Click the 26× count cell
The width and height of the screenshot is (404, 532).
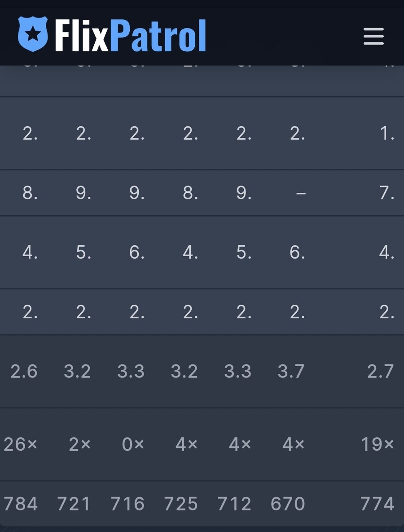point(20,444)
